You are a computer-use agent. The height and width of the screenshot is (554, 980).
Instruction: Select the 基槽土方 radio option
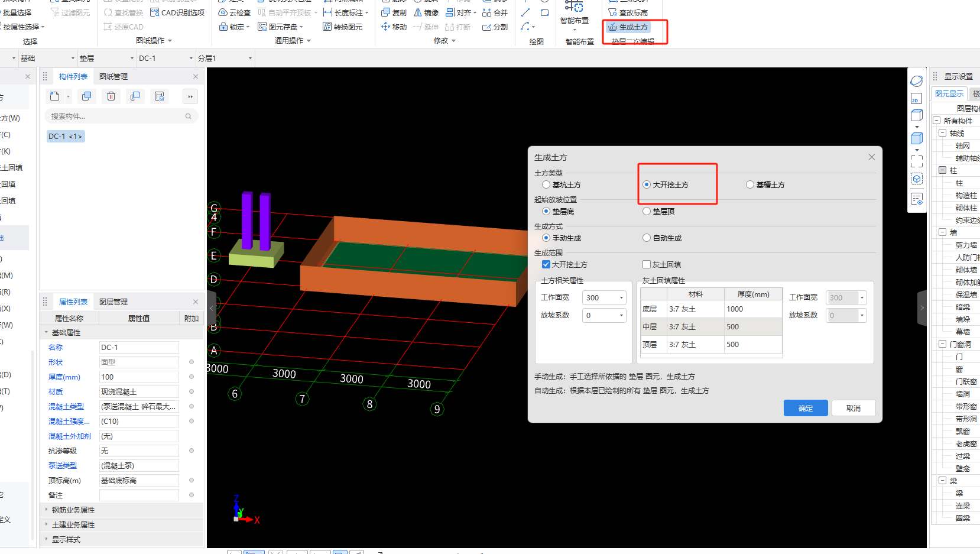750,185
